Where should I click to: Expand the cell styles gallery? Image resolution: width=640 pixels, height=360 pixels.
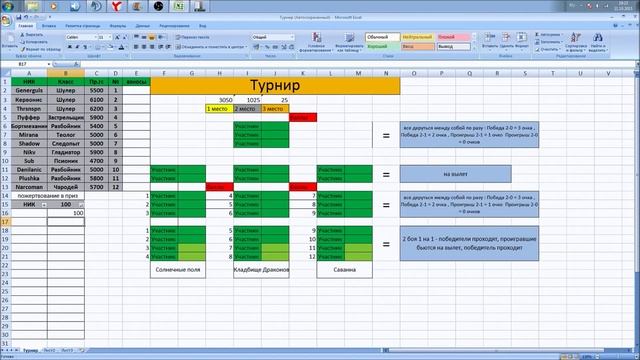[x=474, y=49]
